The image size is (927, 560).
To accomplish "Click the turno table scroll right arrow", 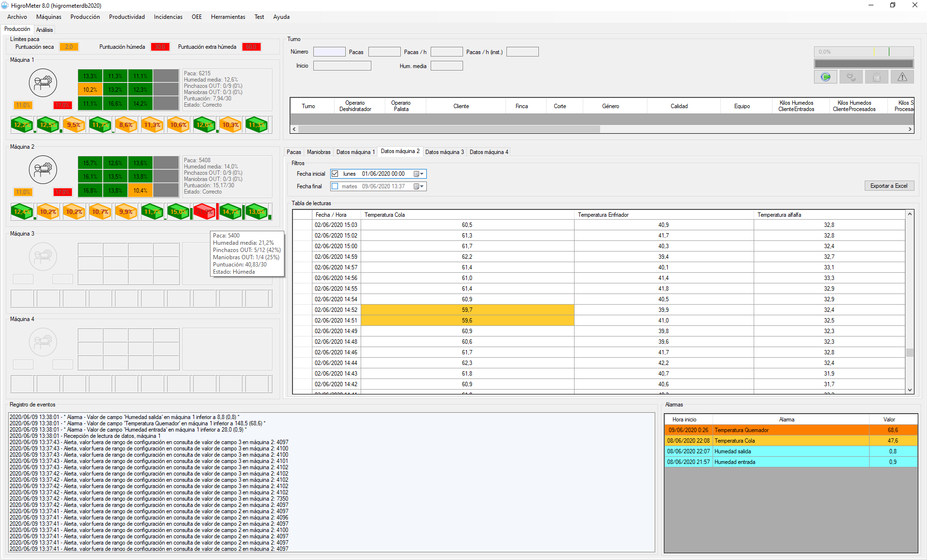I will coord(910,129).
